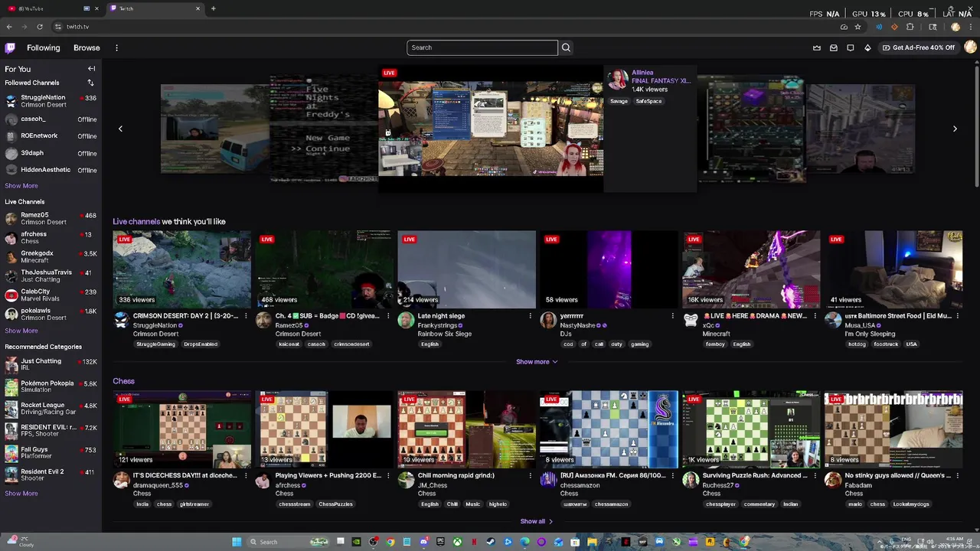The width and height of the screenshot is (980, 551).
Task: Bookmark this page with the star icon
Action: tap(857, 27)
